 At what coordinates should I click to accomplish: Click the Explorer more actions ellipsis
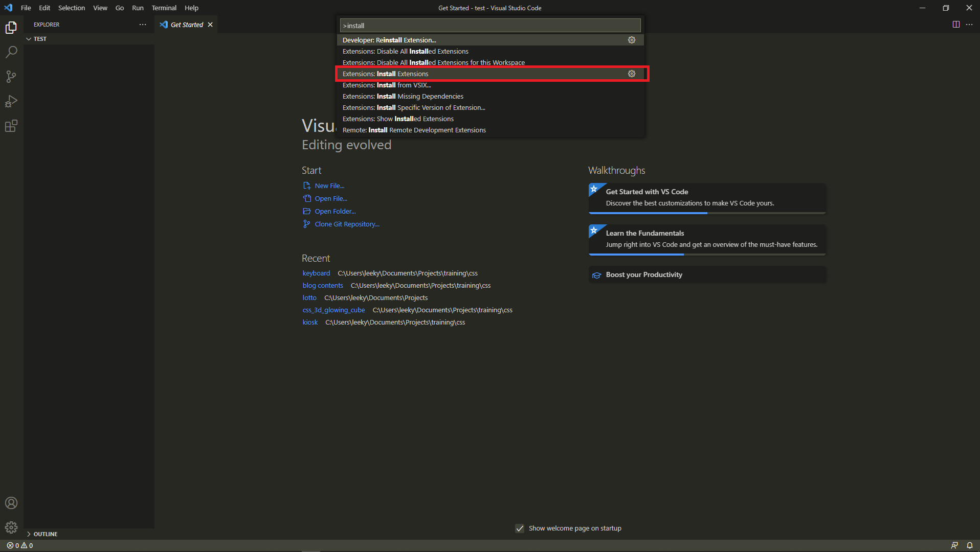(143, 25)
